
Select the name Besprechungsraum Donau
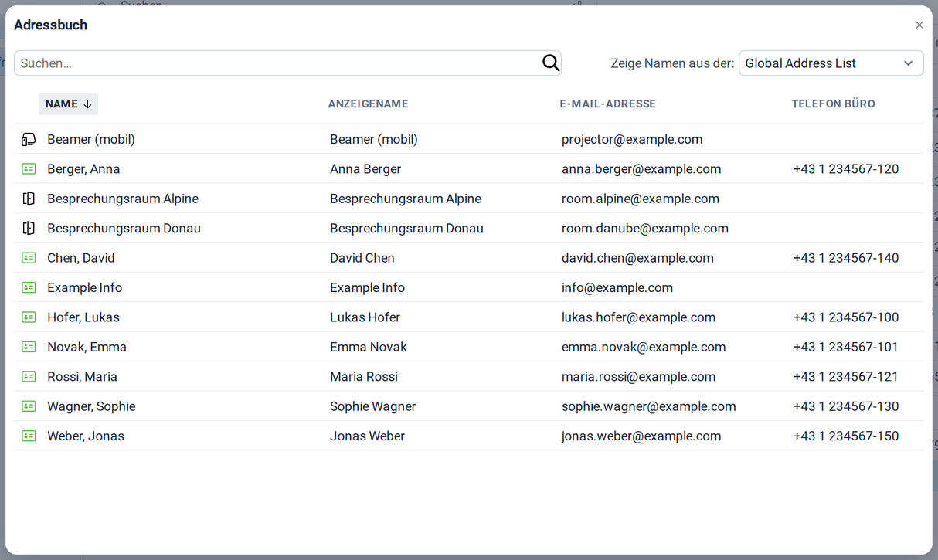[124, 229]
